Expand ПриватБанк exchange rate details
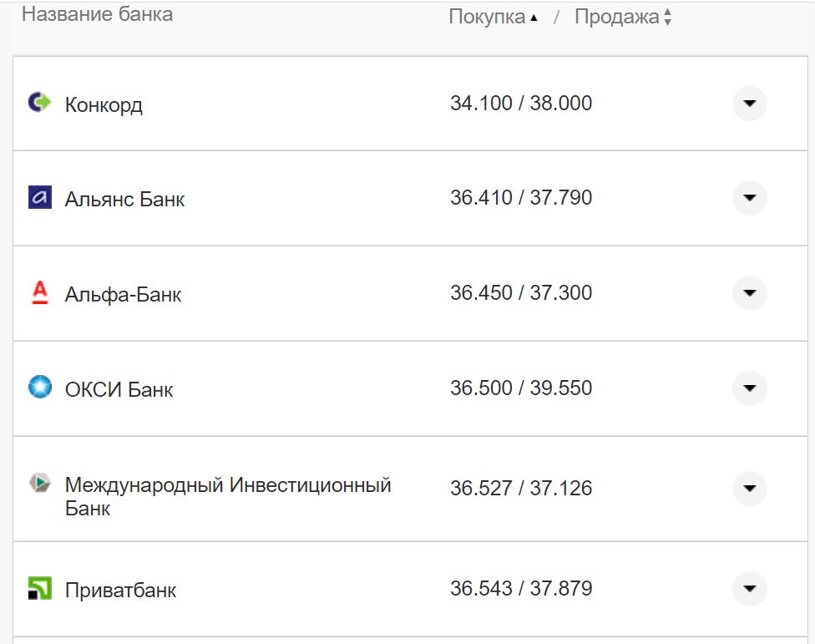Image resolution: width=815 pixels, height=644 pixels. 749,589
